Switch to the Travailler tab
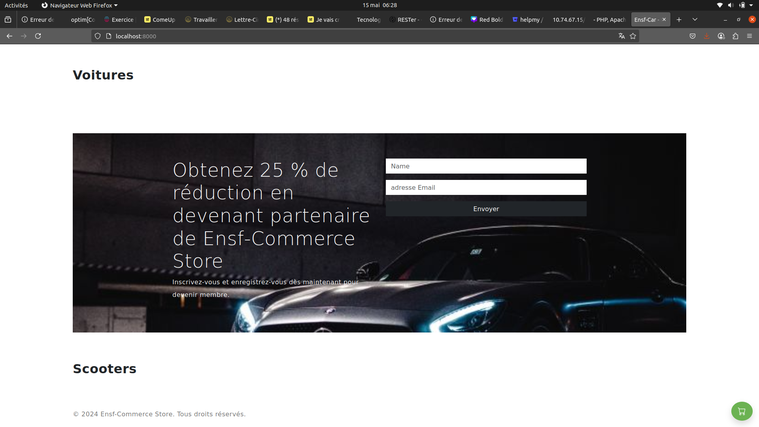The height and width of the screenshot is (427, 759). 201,20
